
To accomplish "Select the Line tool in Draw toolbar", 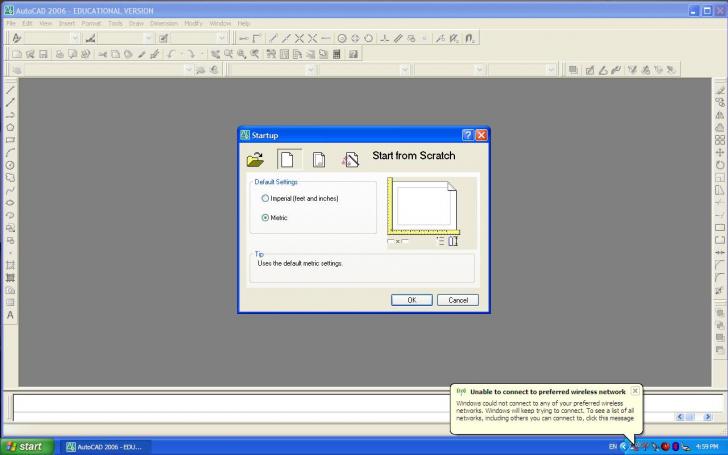I will (10, 90).
